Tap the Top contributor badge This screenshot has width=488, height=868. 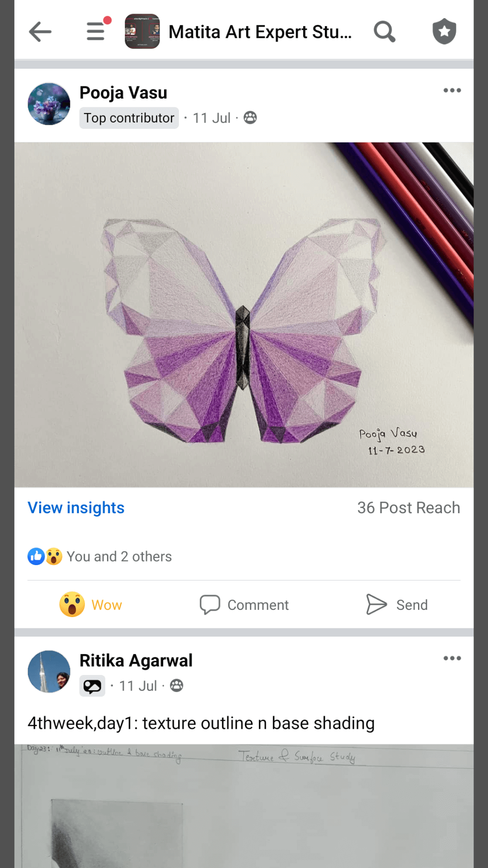(129, 118)
